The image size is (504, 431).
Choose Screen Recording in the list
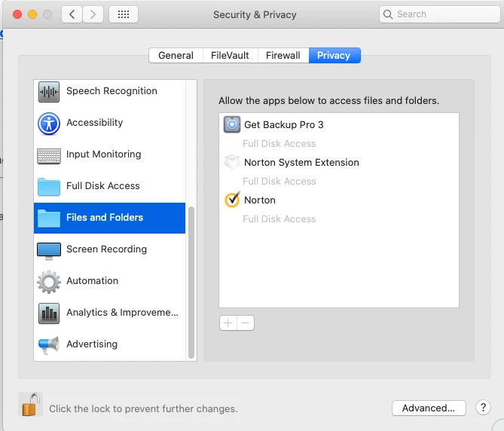point(109,249)
